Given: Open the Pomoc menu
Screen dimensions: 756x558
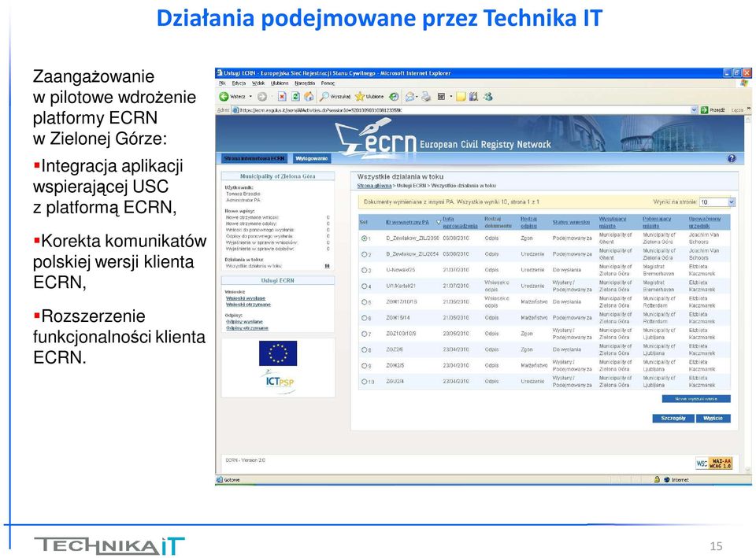Looking at the screenshot, I should [328, 83].
